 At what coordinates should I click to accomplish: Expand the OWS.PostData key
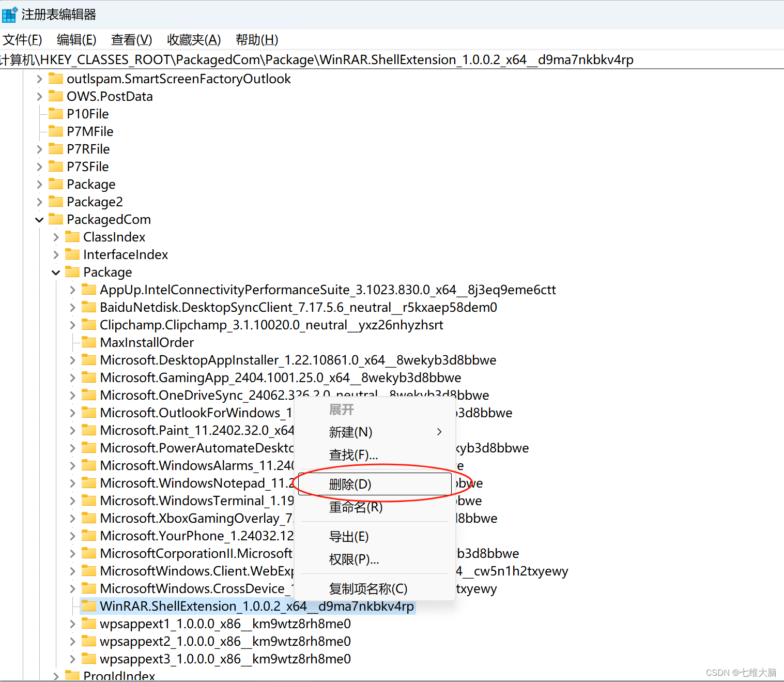[x=39, y=97]
